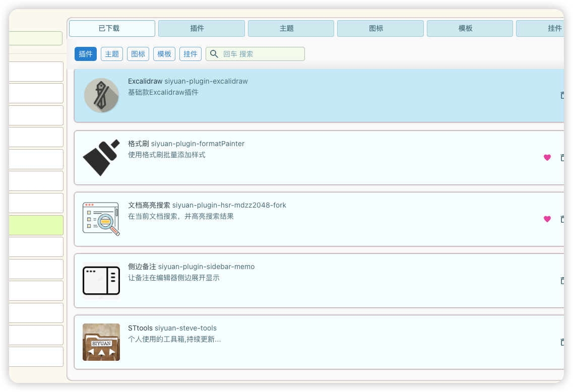Click the 文档高亮搜索 plugin icon
Screen dimensions: 573x392
[101, 219]
